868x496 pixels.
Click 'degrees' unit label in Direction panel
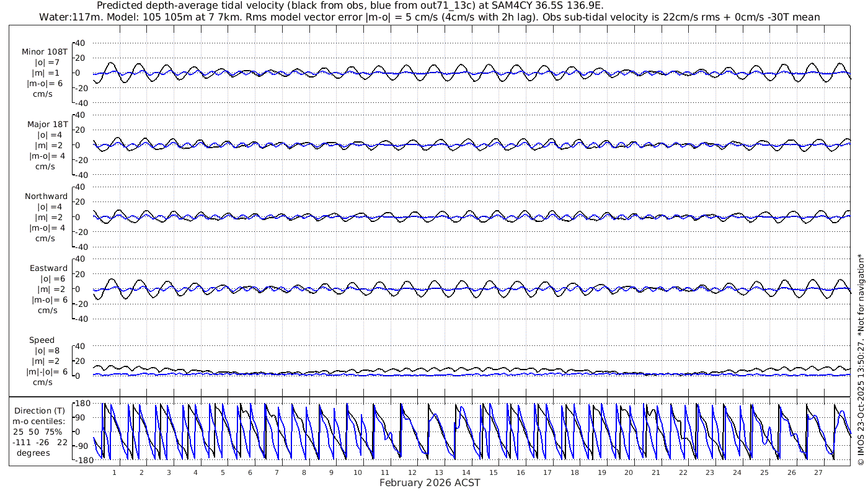[33, 453]
